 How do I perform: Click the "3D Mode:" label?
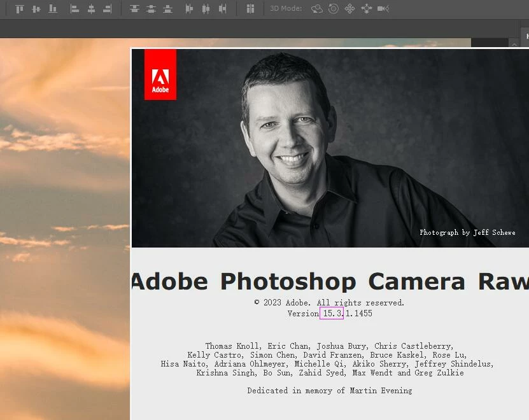pyautogui.click(x=286, y=8)
